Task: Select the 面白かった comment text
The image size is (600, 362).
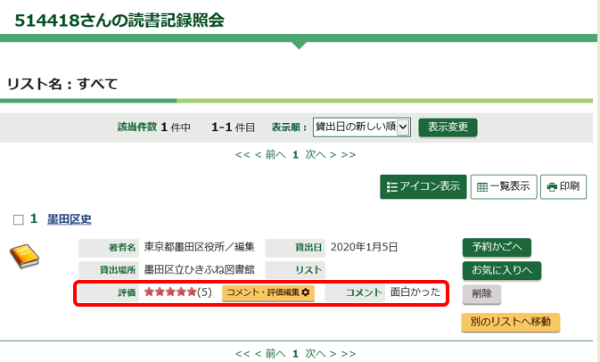Action: pos(415,292)
